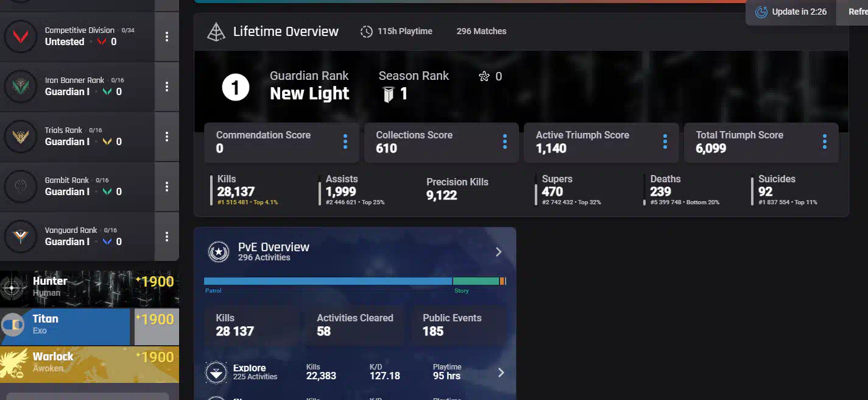This screenshot has width=868, height=400.
Task: Click the orange segment of the activity bar
Action: tap(502, 281)
